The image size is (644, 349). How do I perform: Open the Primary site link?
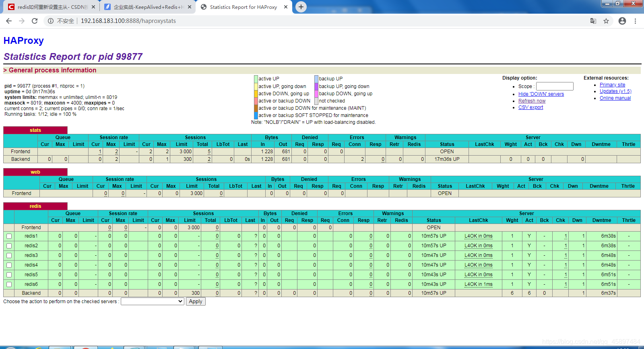pyautogui.click(x=612, y=85)
